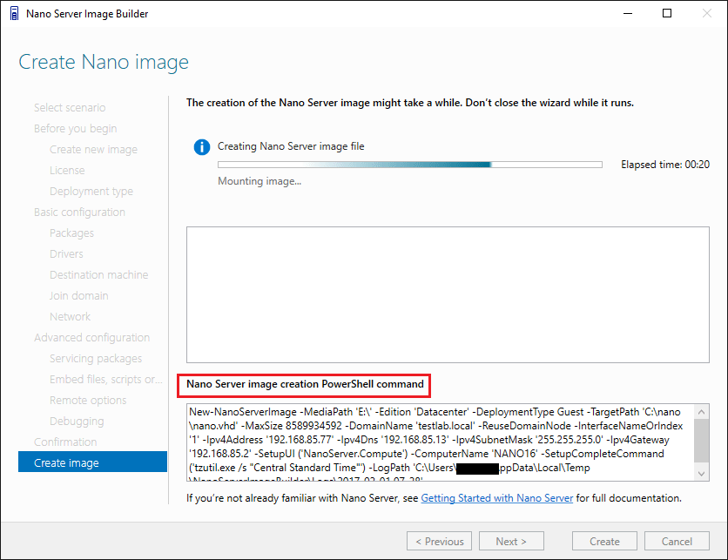Go to the 'Before you begin' step
The height and width of the screenshot is (560, 728).
[x=75, y=129]
